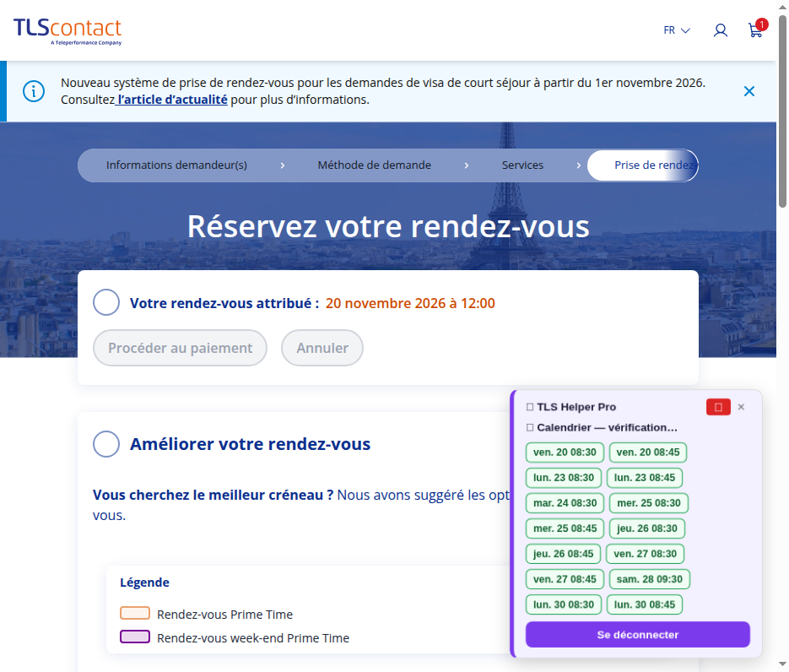Select the radio circle beside Améliorer votre rendez-vous

pos(106,443)
